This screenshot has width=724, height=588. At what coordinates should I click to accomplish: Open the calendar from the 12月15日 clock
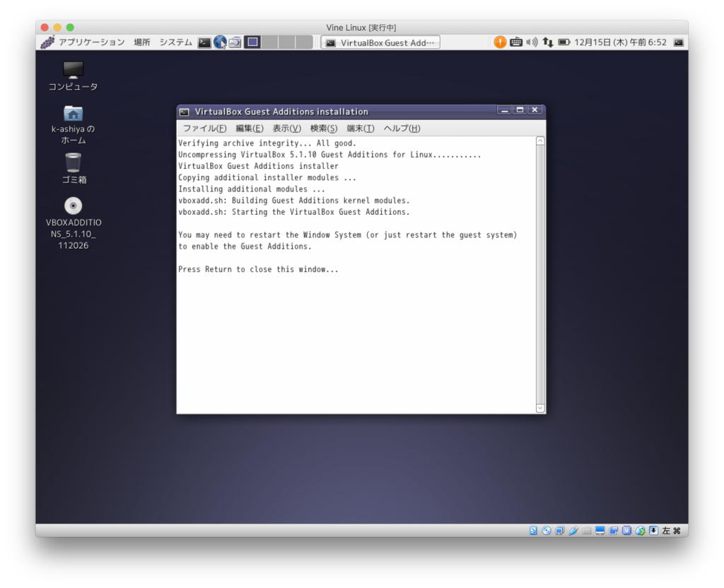pos(620,42)
